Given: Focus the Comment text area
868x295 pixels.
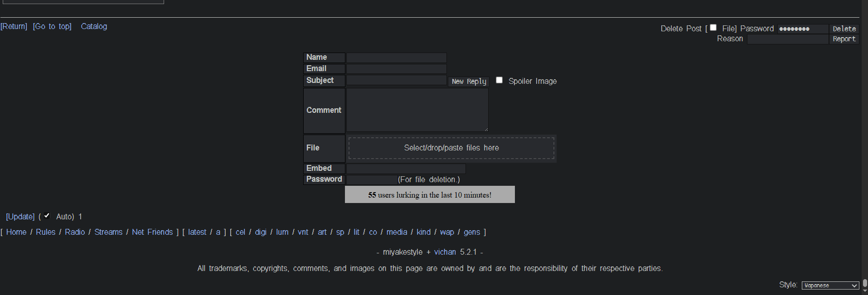Looking at the screenshot, I should (x=417, y=110).
